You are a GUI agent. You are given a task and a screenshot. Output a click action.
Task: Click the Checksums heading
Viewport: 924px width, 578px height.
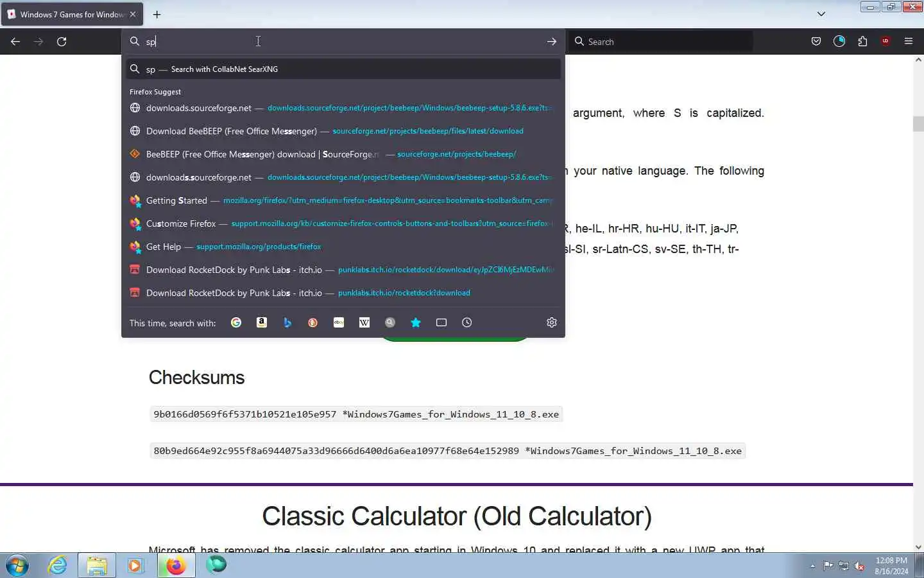(196, 378)
